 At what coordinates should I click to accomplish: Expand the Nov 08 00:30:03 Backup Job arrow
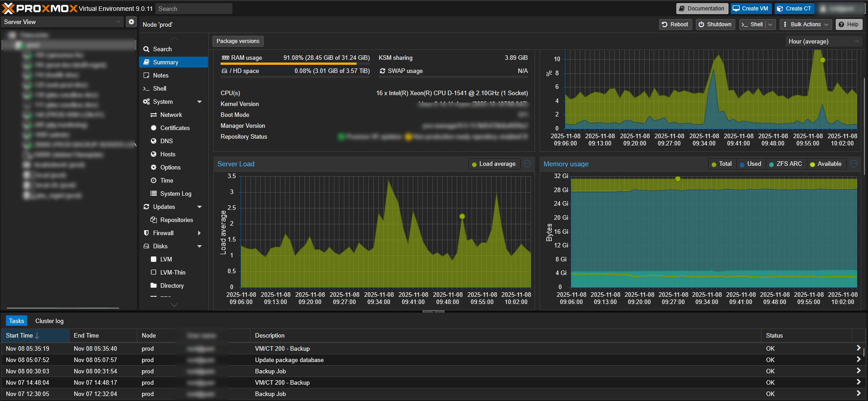(858, 371)
